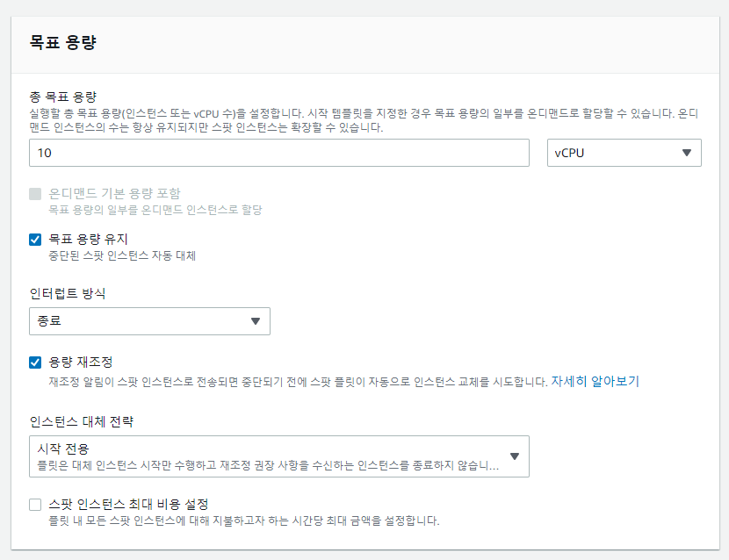Uncheck the 목표 용량 유지 checkbox
The width and height of the screenshot is (729, 560).
point(35,240)
